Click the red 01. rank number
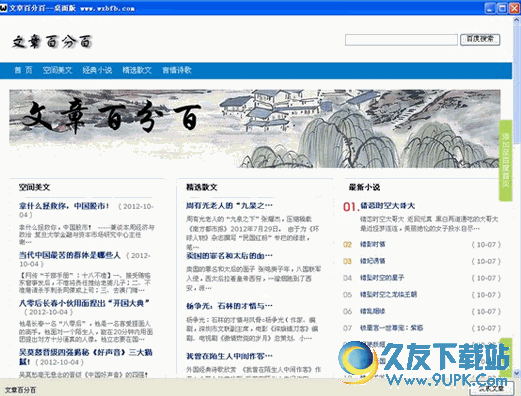 coord(351,207)
